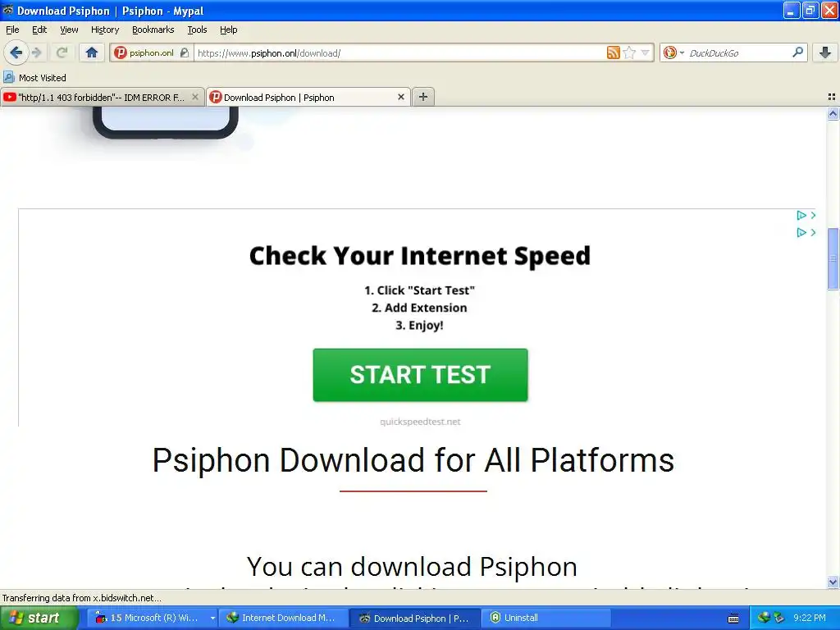Close the IDM ERROR YouTube tab
This screenshot has height=630, width=840.
(x=195, y=97)
